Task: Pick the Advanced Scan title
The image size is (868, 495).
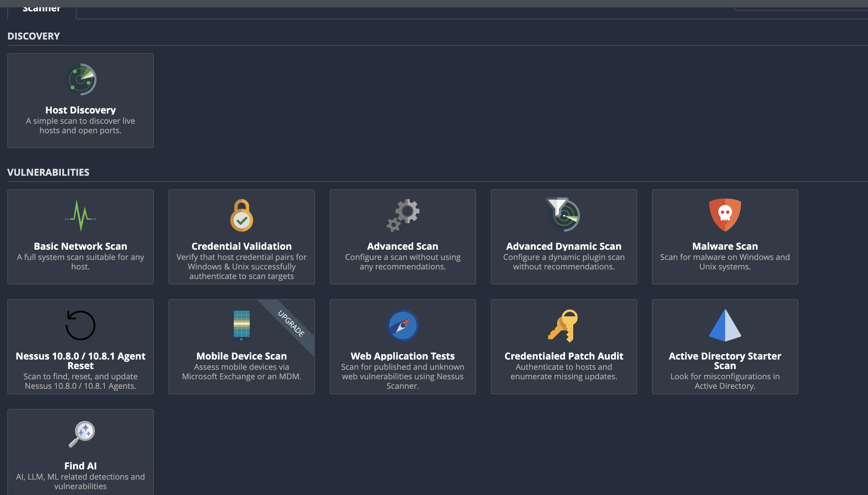Action: tap(403, 246)
